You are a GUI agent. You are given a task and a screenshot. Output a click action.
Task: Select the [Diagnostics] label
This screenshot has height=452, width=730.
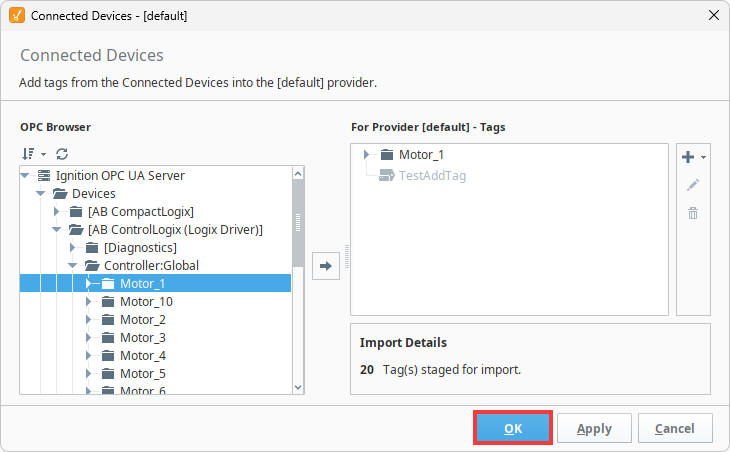tap(140, 248)
